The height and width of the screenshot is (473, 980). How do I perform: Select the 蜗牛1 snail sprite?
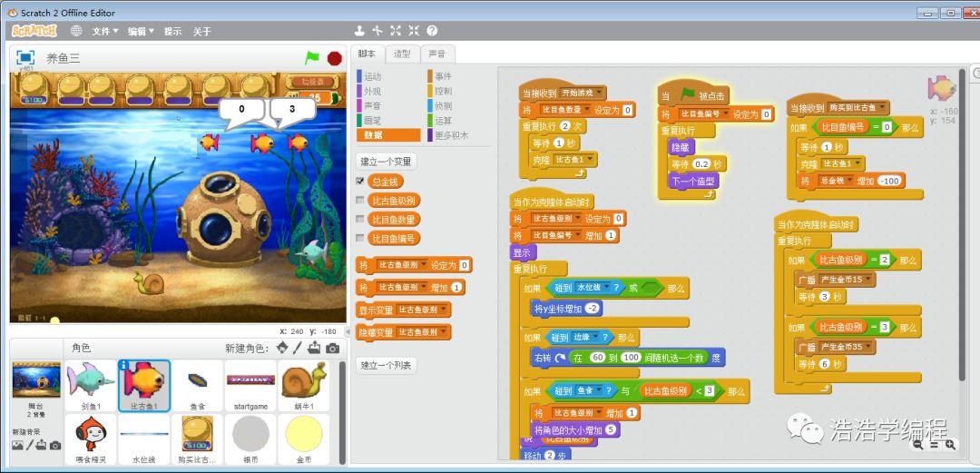pyautogui.click(x=304, y=386)
